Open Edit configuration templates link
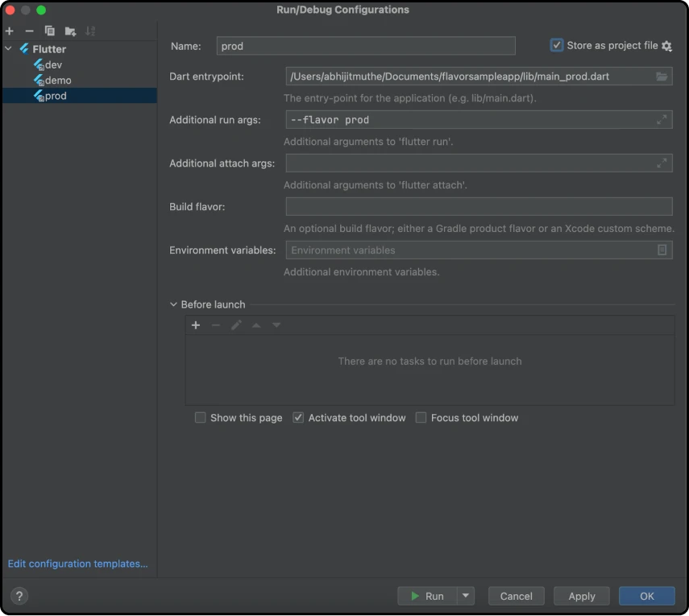Screen dimensions: 689x616 (x=77, y=564)
